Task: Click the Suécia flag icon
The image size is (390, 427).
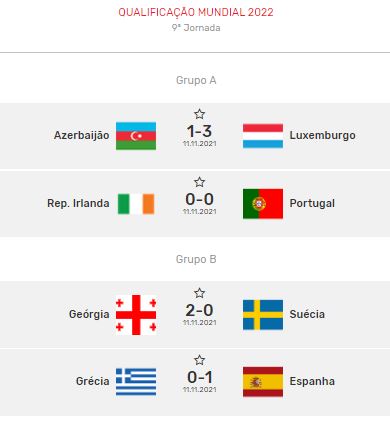Action: point(263,315)
